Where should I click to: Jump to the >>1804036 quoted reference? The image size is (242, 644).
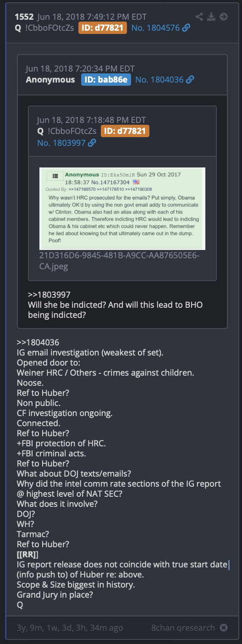[38, 343]
